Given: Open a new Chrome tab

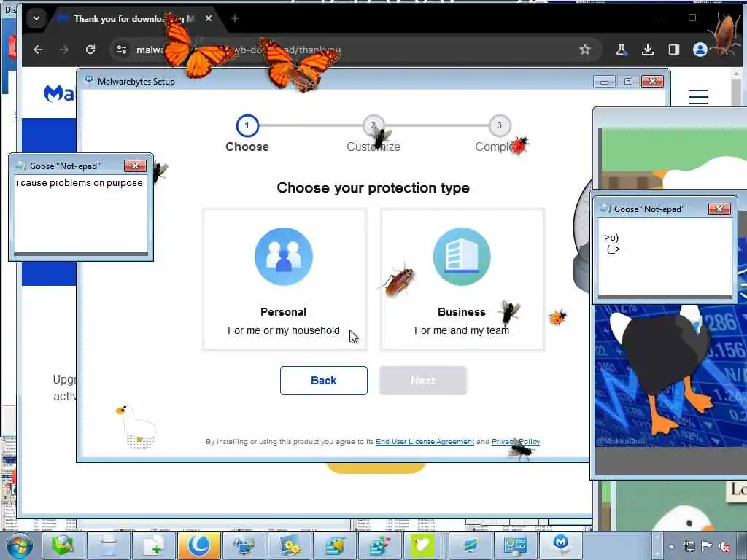Looking at the screenshot, I should coord(235,18).
